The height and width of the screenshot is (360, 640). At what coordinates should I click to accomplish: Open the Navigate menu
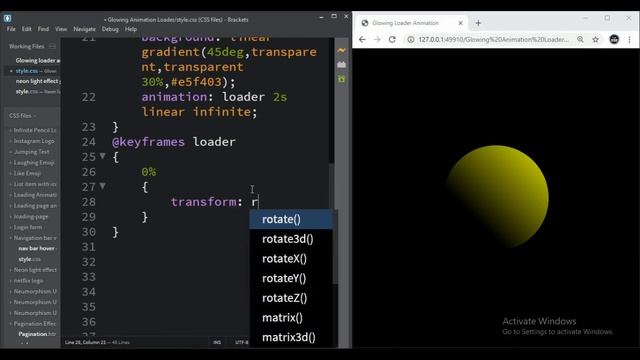(x=84, y=29)
